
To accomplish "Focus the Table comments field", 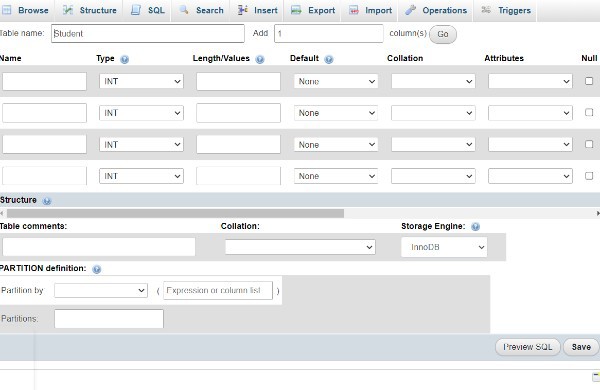I will pos(99,247).
